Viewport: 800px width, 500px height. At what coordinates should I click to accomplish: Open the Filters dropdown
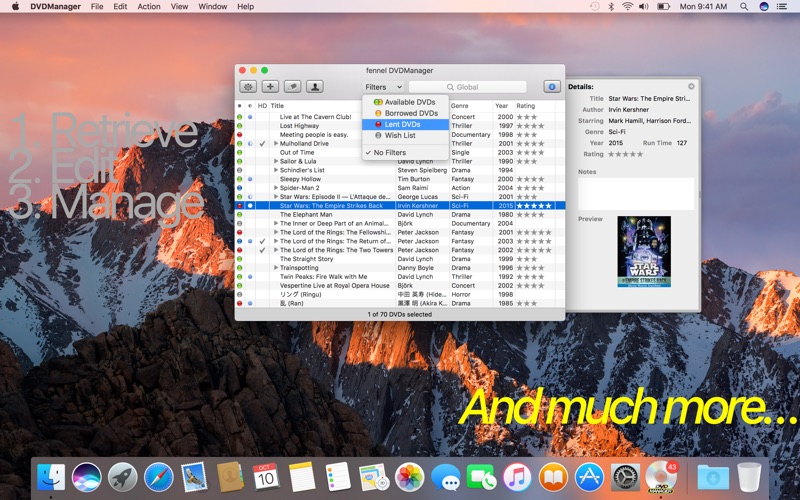coord(383,87)
